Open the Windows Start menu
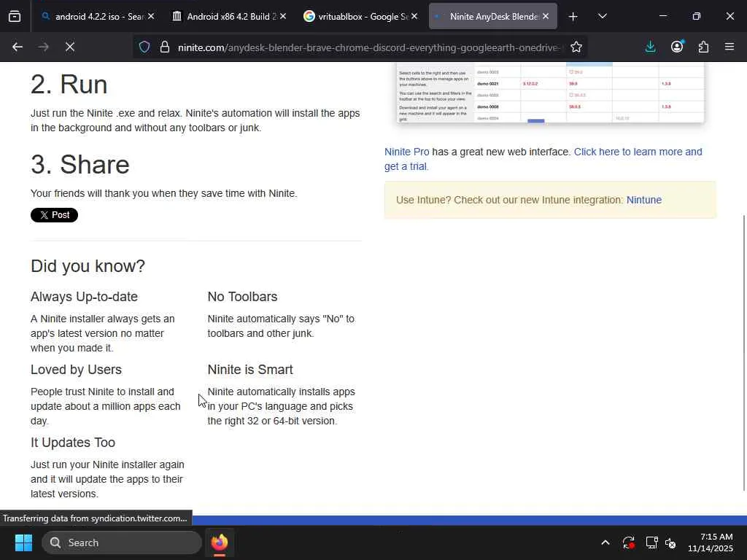The height and width of the screenshot is (560, 747). [23, 542]
